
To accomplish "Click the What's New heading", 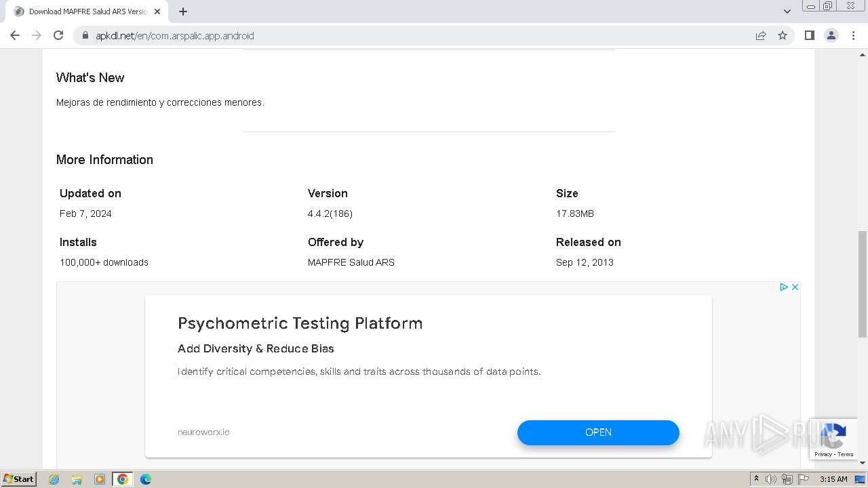I will (x=90, y=78).
